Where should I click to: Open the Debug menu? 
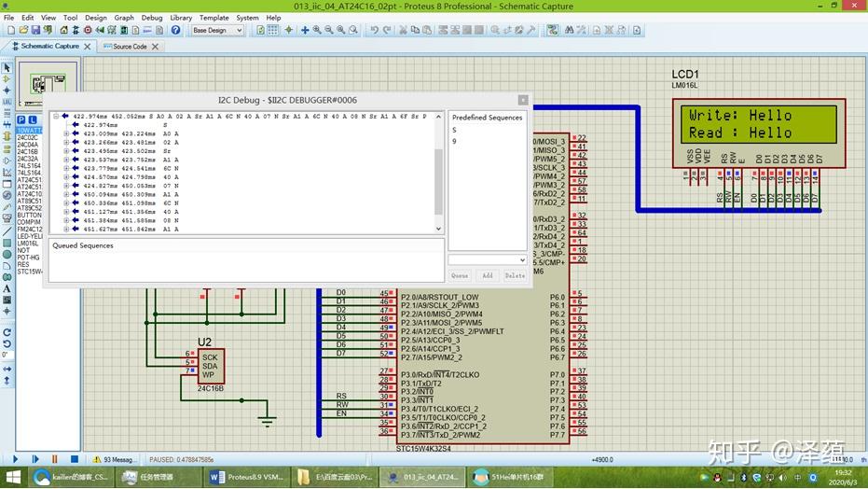point(151,18)
